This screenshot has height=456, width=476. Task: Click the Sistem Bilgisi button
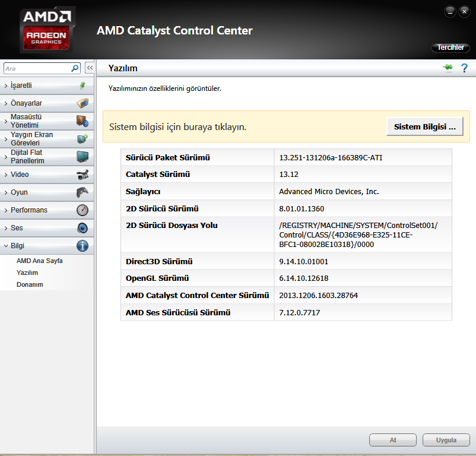coord(425,126)
